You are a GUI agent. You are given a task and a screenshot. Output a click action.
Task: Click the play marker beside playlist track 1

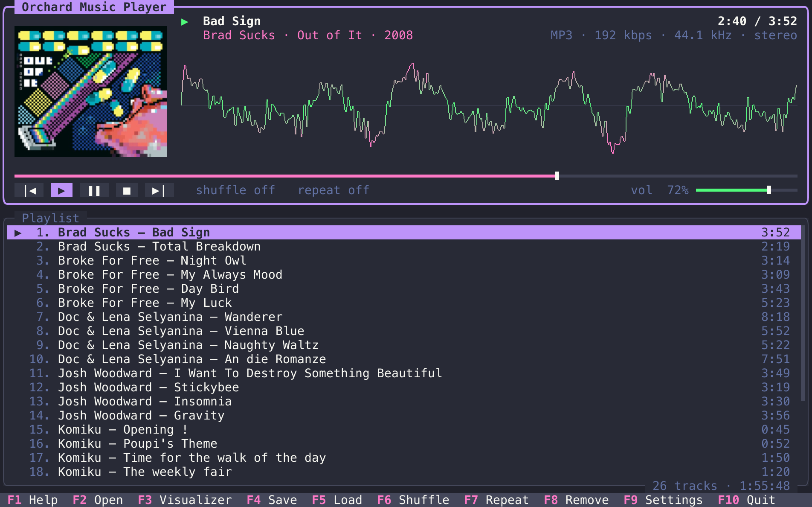[18, 233]
